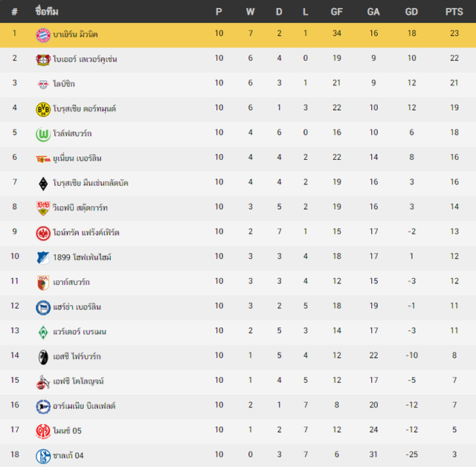Click the Borussia Dortmund BVB badge
The width and height of the screenshot is (476, 467).
[43, 109]
